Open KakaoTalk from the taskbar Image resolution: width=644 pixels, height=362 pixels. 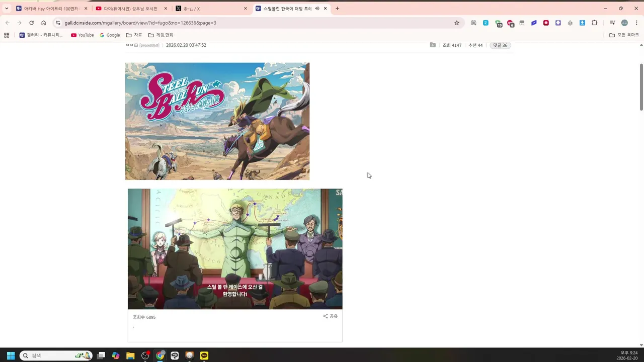click(x=204, y=355)
